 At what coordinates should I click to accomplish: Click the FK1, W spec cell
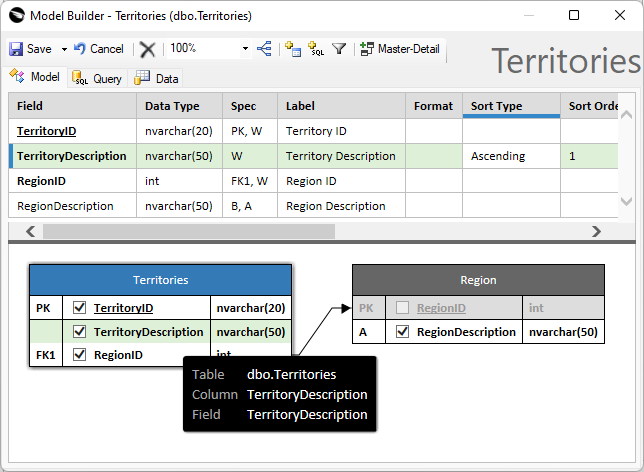coord(250,181)
